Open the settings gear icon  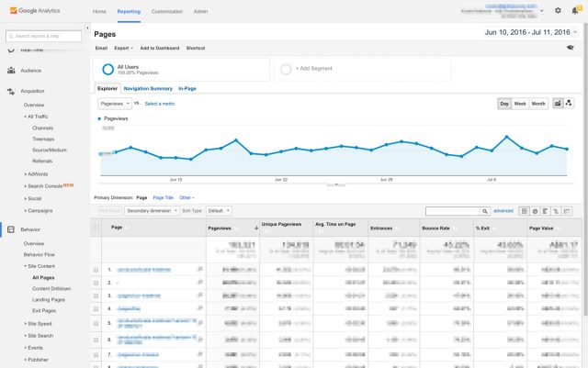tap(558, 10)
